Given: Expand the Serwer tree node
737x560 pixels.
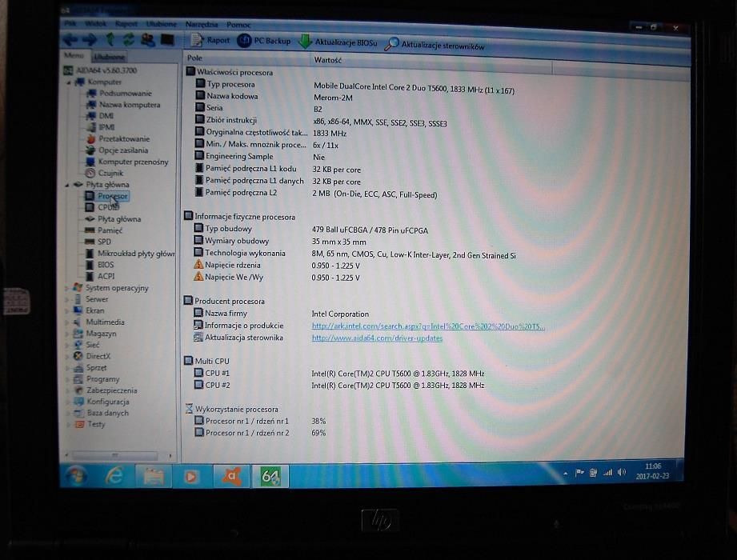Looking at the screenshot, I should [66, 299].
